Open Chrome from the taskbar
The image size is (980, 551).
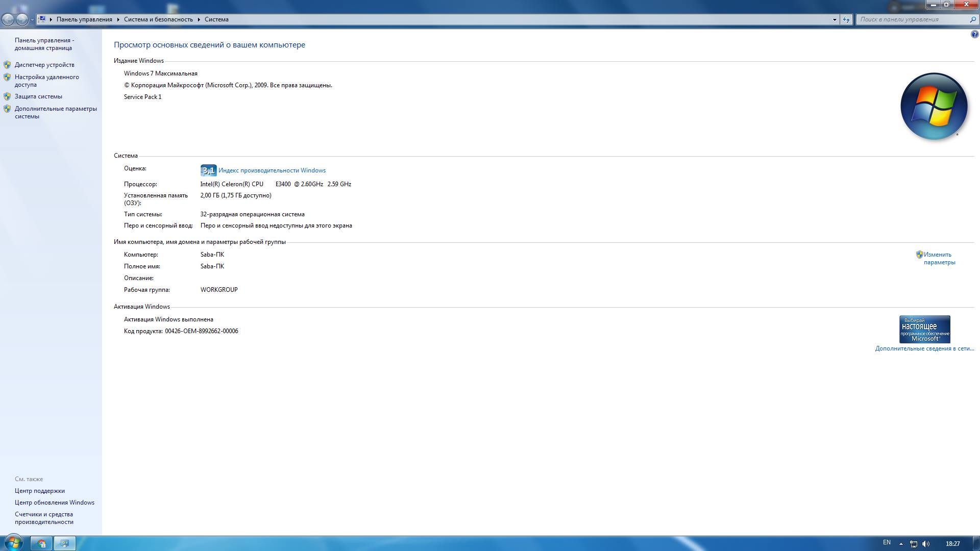pos(41,543)
